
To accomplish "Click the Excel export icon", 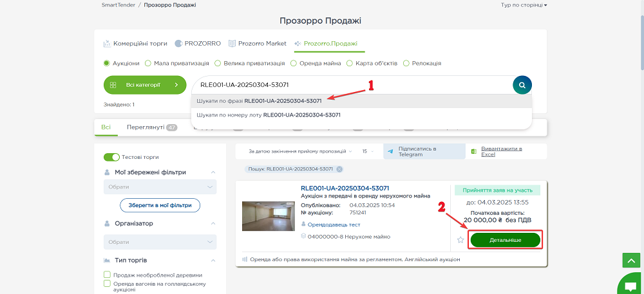I will click(x=473, y=151).
